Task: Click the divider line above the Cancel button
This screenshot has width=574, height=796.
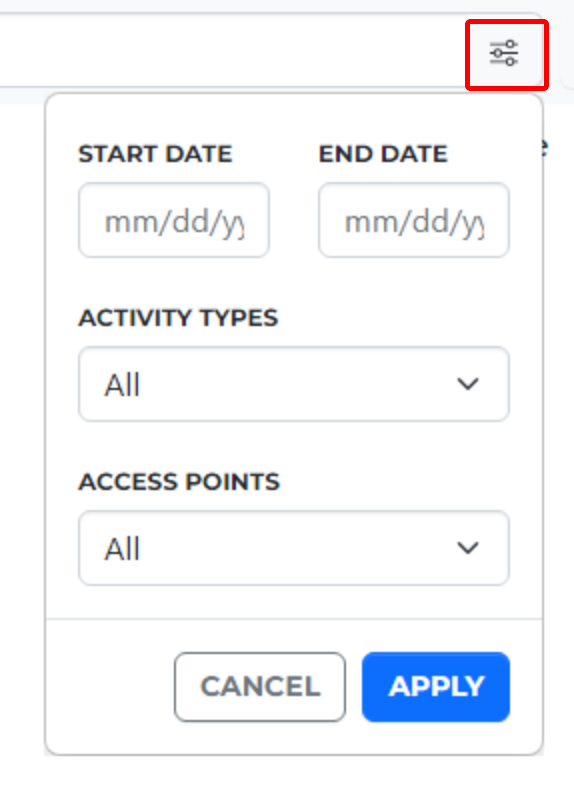Action: click(294, 619)
